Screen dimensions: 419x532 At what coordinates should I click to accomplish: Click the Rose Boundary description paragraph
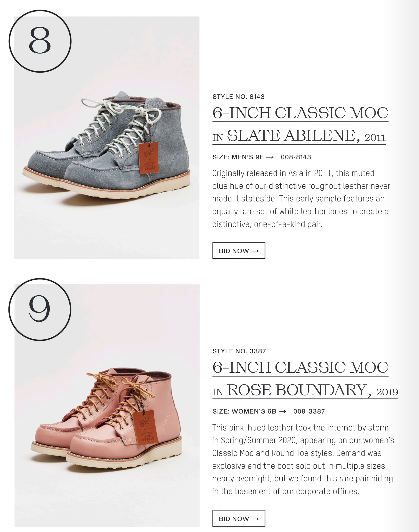coord(303,459)
